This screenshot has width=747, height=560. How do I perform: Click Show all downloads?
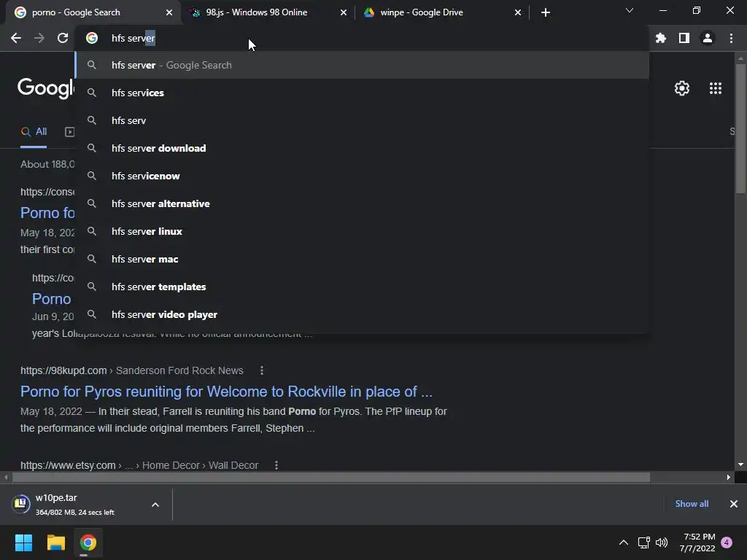click(692, 504)
